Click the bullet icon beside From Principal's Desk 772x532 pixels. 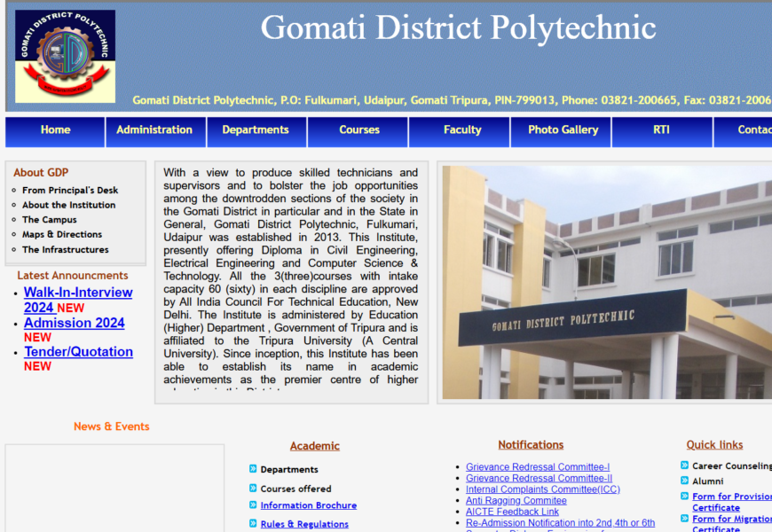coord(14,191)
